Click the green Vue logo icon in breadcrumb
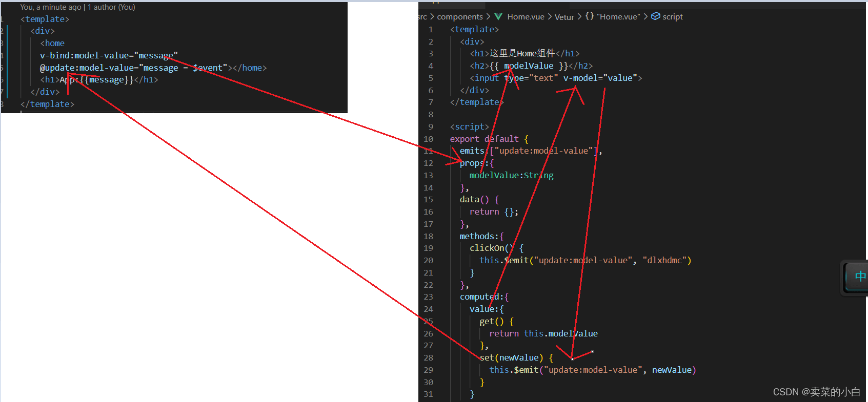This screenshot has width=868, height=402. tap(498, 16)
